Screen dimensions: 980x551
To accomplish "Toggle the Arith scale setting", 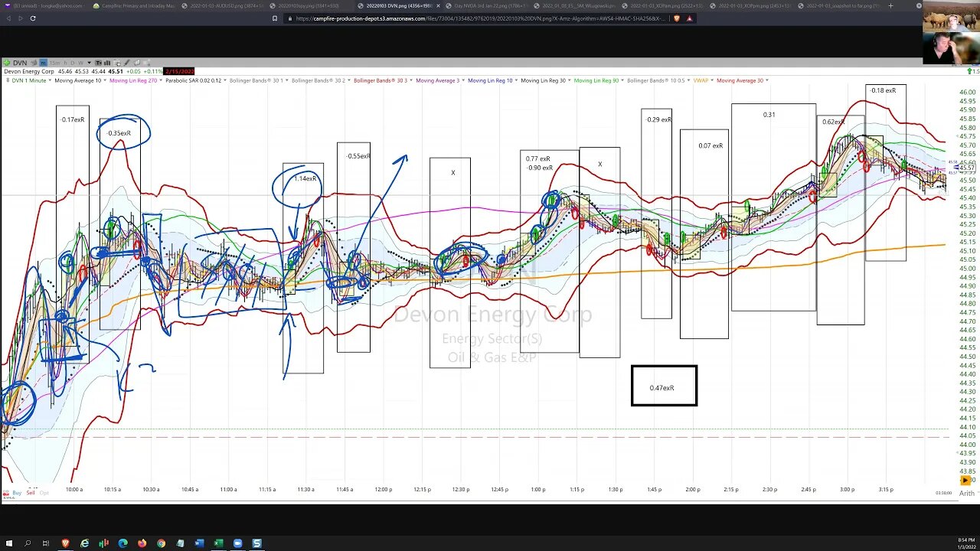I will (x=966, y=493).
